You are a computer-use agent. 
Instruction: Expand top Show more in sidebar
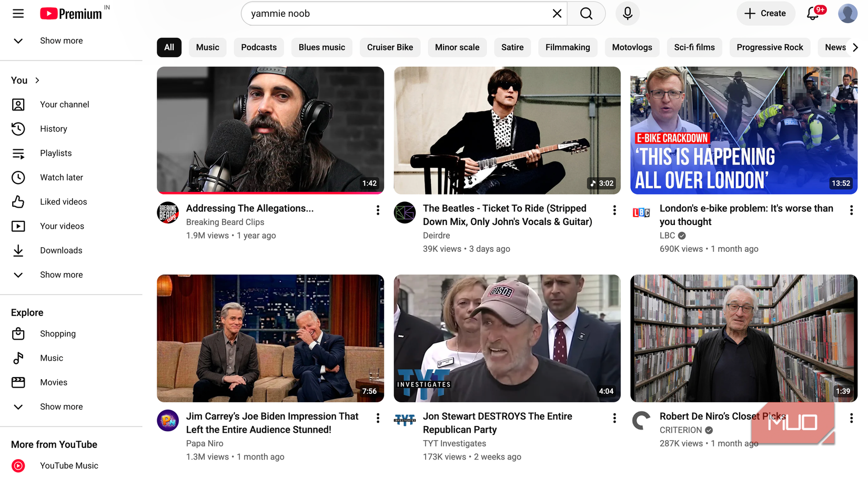(x=71, y=40)
